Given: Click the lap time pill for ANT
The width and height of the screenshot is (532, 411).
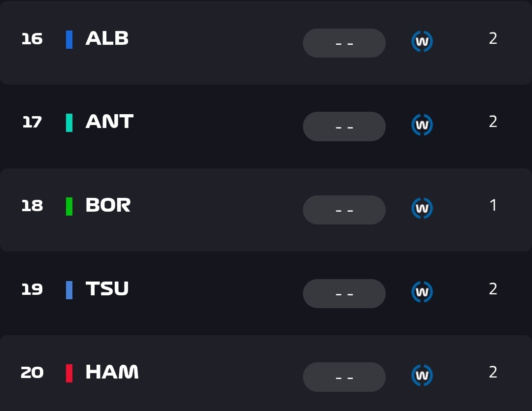Looking at the screenshot, I should 344,126.
